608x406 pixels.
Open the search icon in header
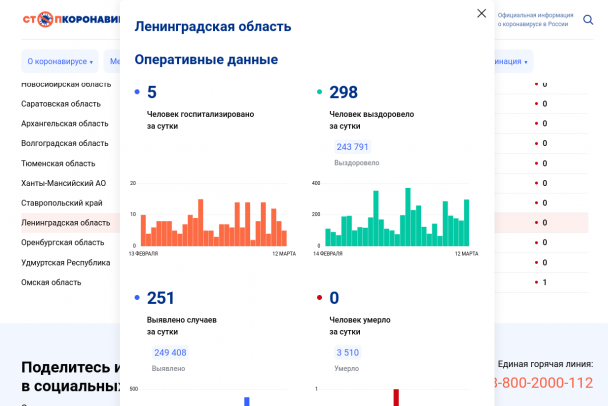588,19
